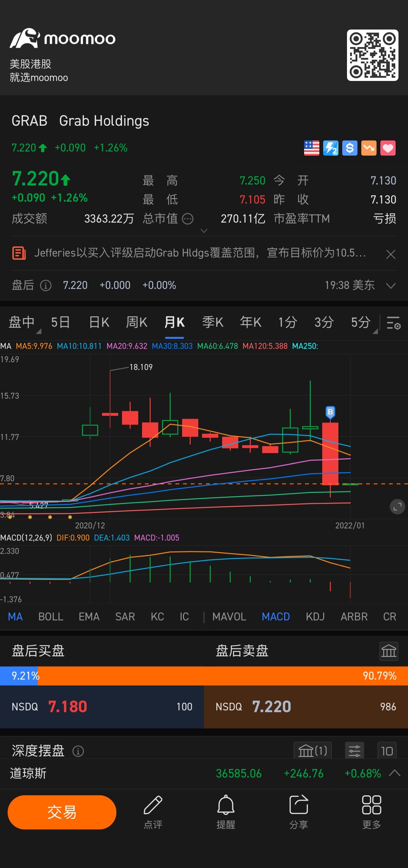This screenshot has height=868, width=408.
Task: Tap the NSDQ 7.180 bid row
Action: pyautogui.click(x=102, y=707)
